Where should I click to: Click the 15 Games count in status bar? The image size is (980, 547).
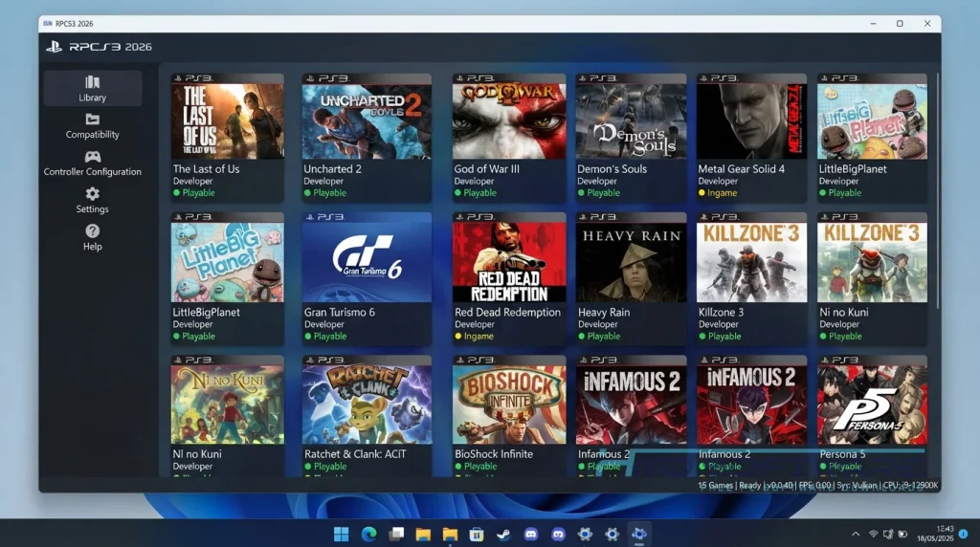(x=716, y=485)
